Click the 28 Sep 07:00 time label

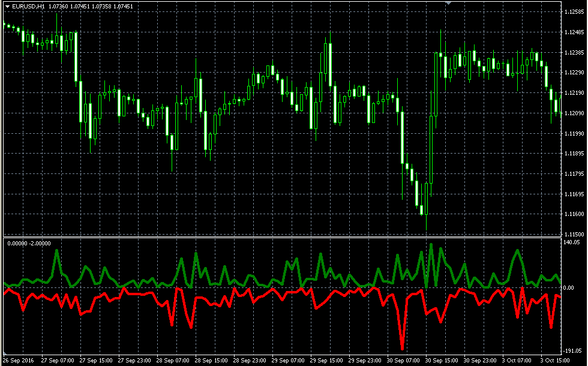(x=173, y=361)
